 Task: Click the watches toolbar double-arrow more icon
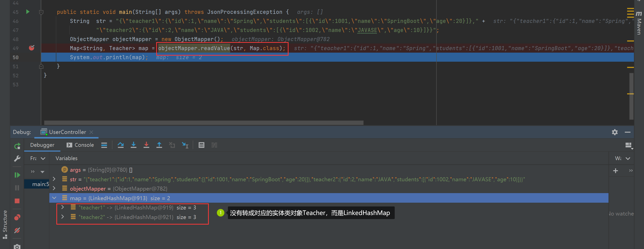(x=631, y=171)
